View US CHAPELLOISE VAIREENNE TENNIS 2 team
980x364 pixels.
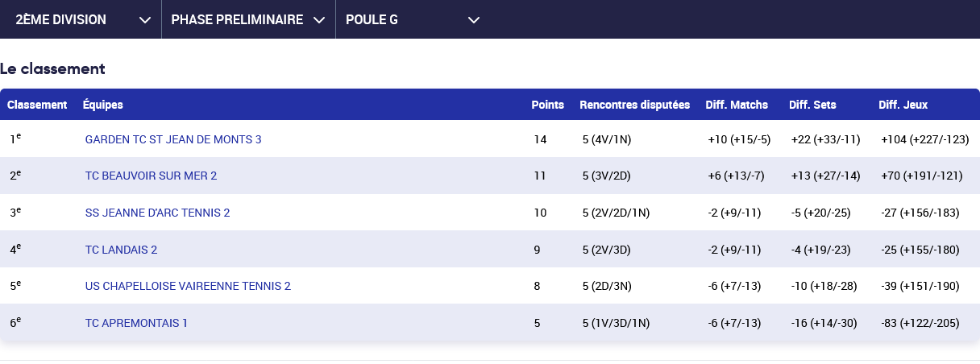[x=188, y=286]
